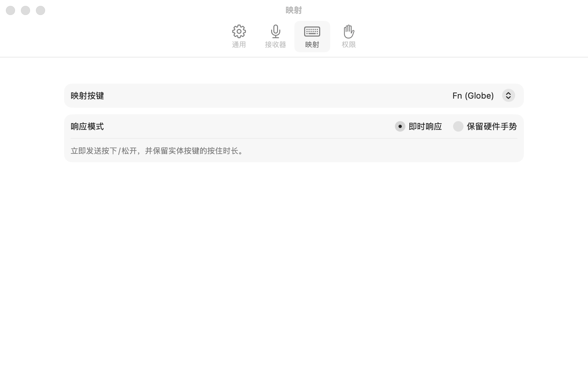The image size is (588, 384).
Task: Switch to the 接收器 microphone tab
Action: click(x=275, y=37)
